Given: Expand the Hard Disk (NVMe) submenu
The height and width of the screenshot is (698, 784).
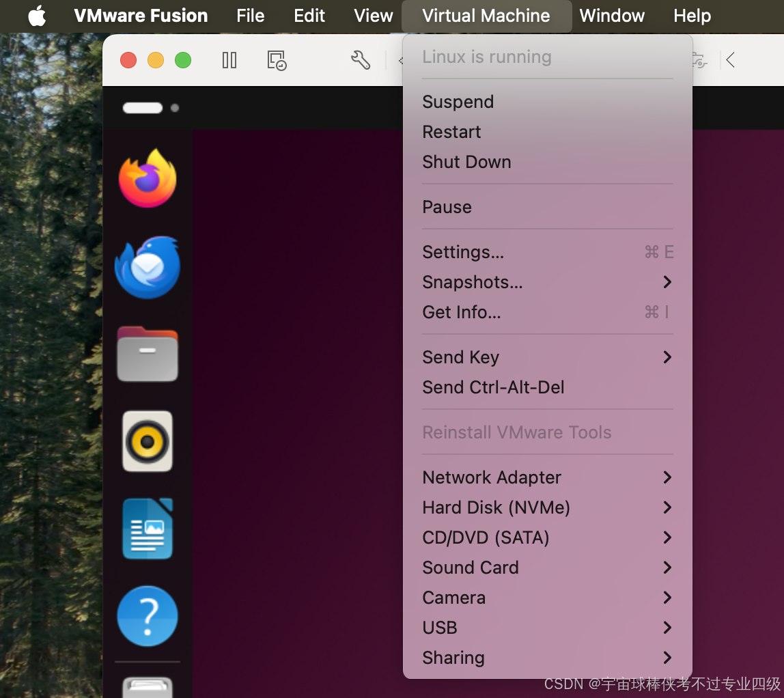Looking at the screenshot, I should click(548, 507).
